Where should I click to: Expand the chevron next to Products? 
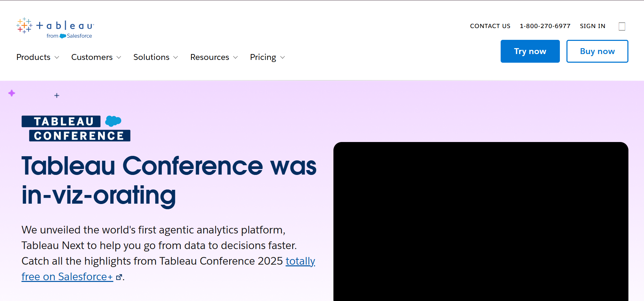(57, 57)
